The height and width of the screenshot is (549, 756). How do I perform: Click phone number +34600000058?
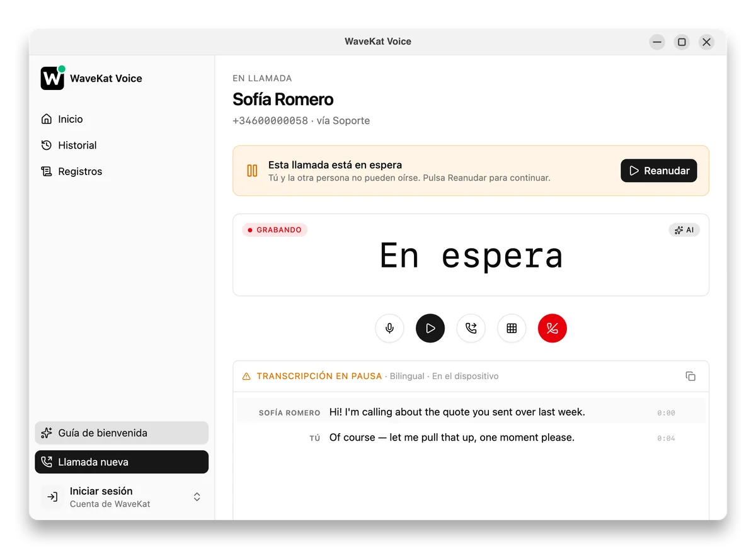coord(270,121)
